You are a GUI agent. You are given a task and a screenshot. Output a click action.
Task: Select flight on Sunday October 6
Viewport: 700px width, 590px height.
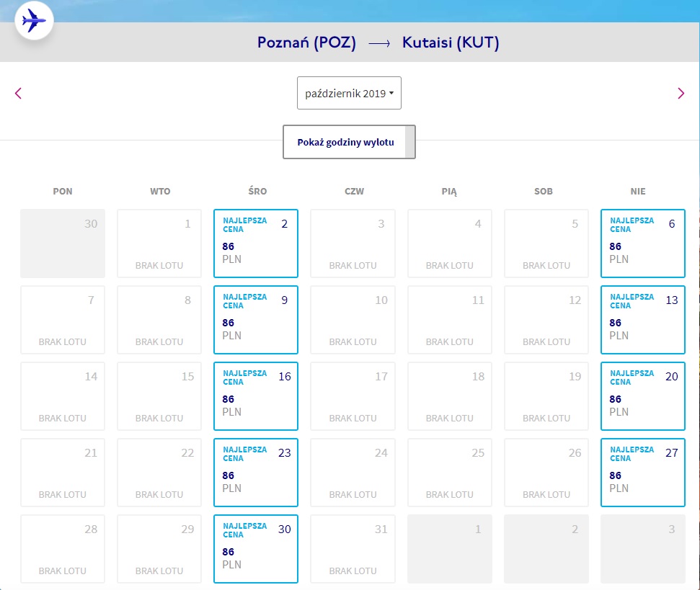pos(643,243)
